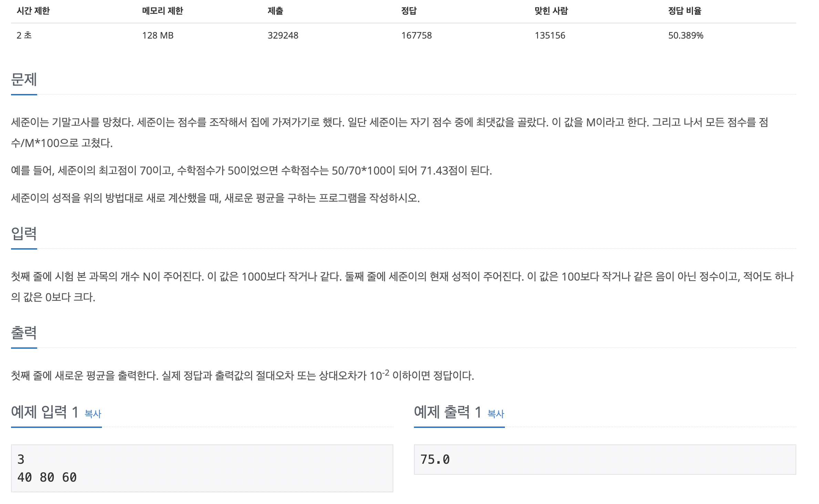Click the 예제 입력 1 heading text
The height and width of the screenshot is (504, 819).
point(45,412)
